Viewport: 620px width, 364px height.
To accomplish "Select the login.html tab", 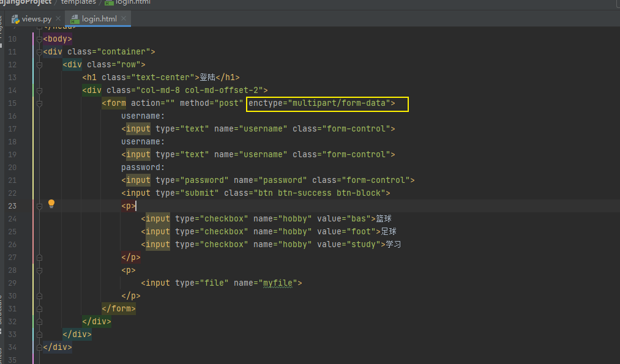I will pyautogui.click(x=99, y=18).
